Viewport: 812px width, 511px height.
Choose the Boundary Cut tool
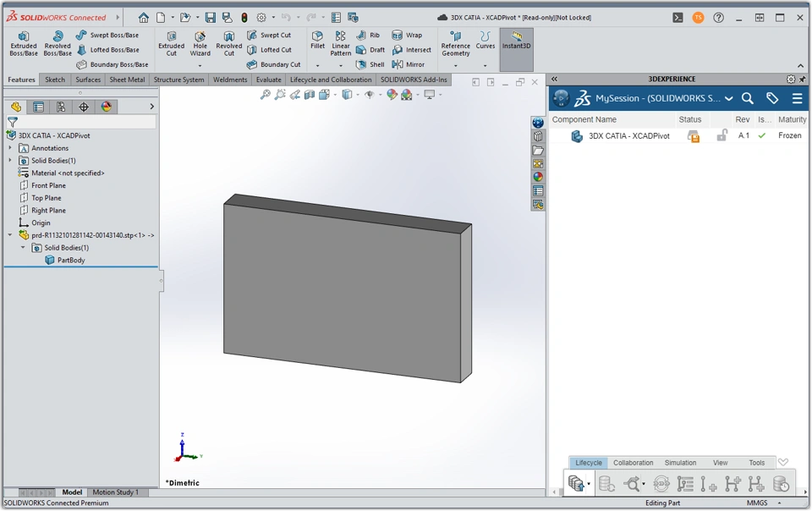pyautogui.click(x=273, y=64)
